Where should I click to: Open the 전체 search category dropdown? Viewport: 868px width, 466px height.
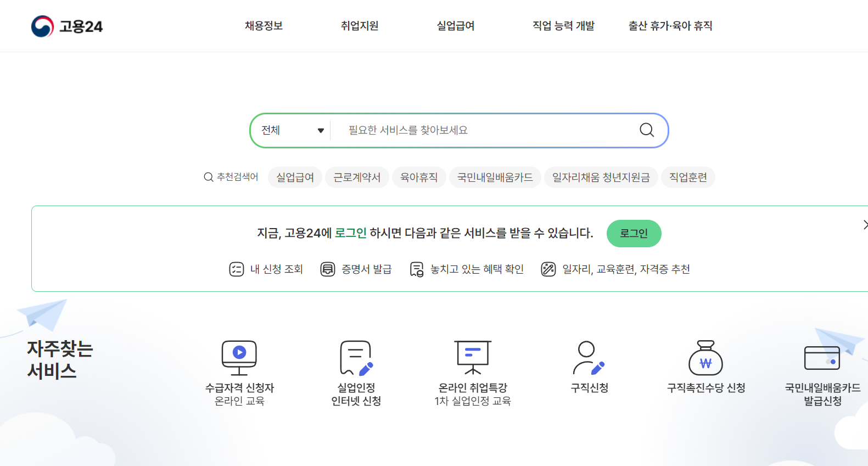292,130
